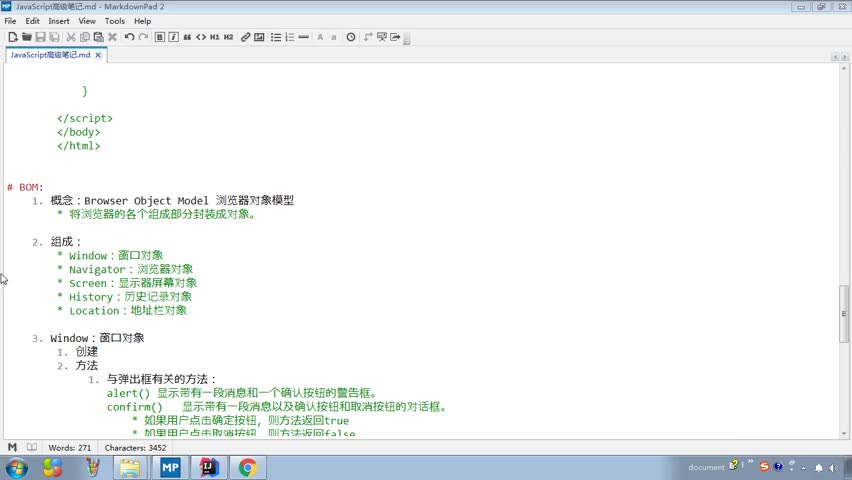Save all documents icon
This screenshot has height=480, width=852.
54,37
